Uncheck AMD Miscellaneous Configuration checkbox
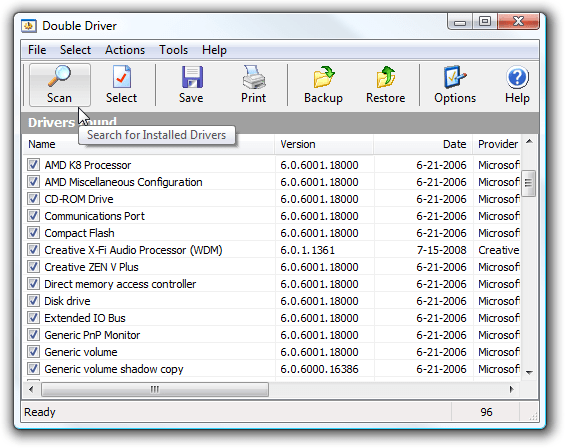The height and width of the screenshot is (448, 565). (33, 182)
